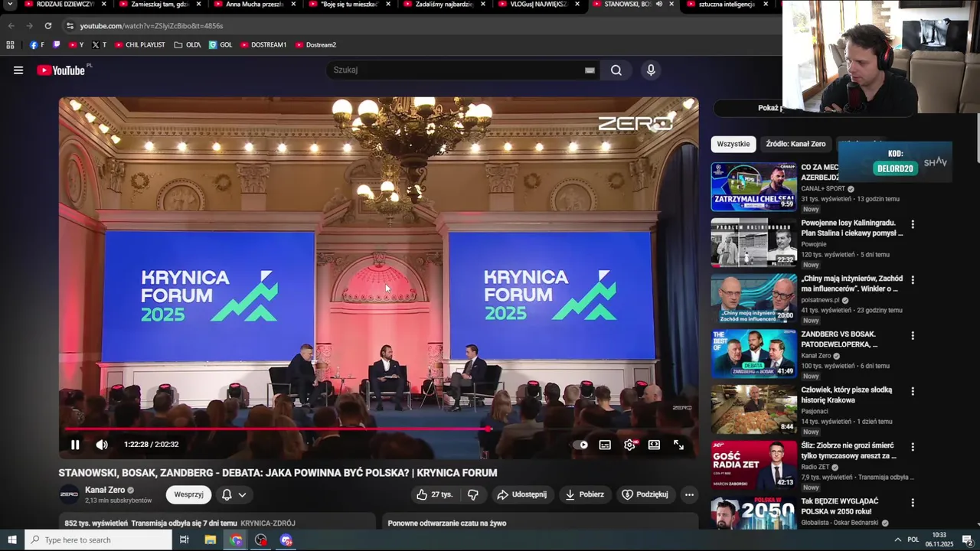This screenshot has height=551, width=980.
Task: Open File Explorer from taskbar
Action: (211, 540)
